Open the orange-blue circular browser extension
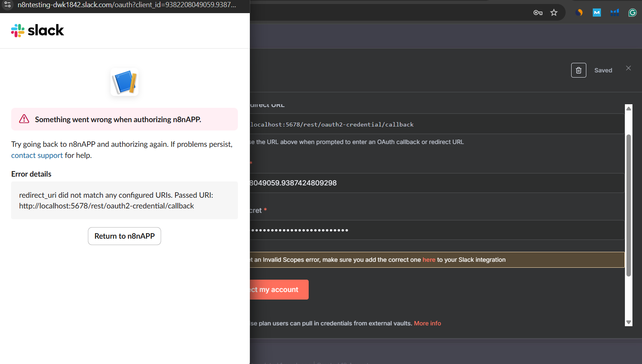Screen dimensions: 642x364 pyautogui.click(x=579, y=13)
